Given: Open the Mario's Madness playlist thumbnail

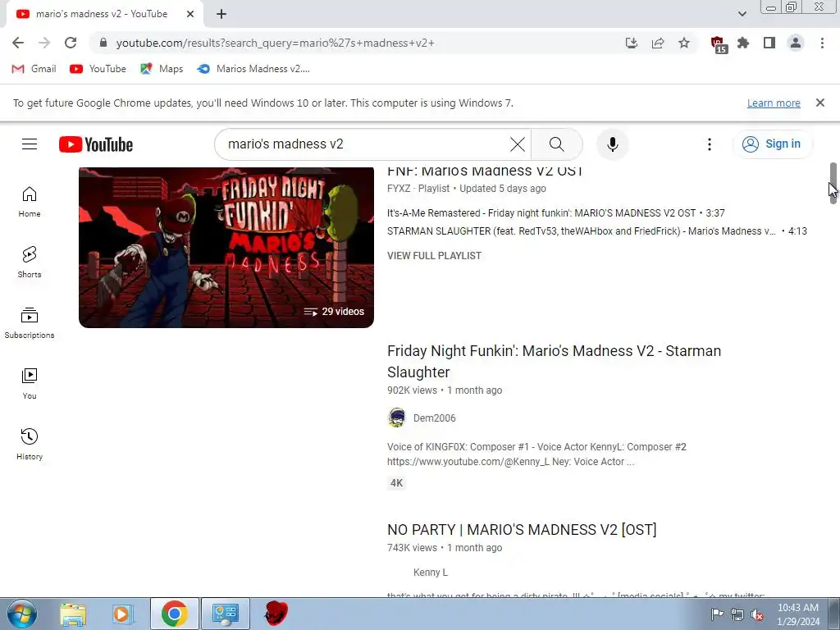Looking at the screenshot, I should (226, 248).
